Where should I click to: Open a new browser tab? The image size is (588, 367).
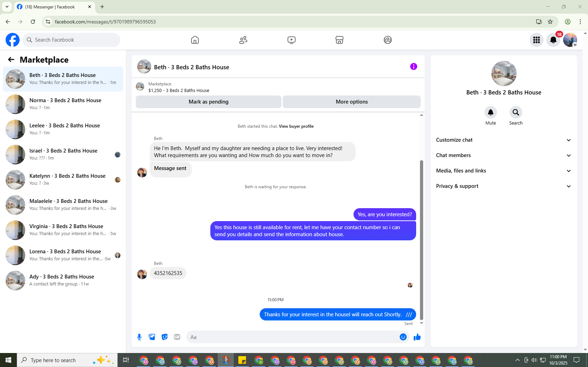coord(102,7)
